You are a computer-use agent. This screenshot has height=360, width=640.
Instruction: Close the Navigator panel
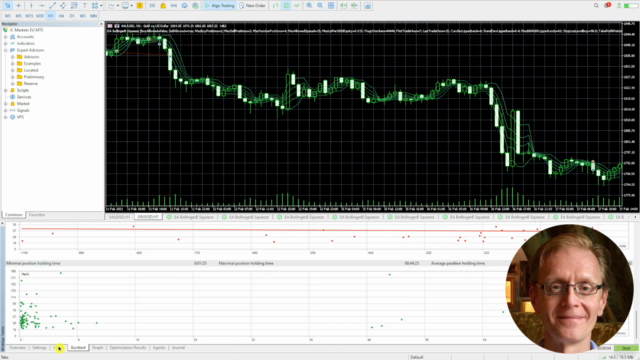pos(101,24)
